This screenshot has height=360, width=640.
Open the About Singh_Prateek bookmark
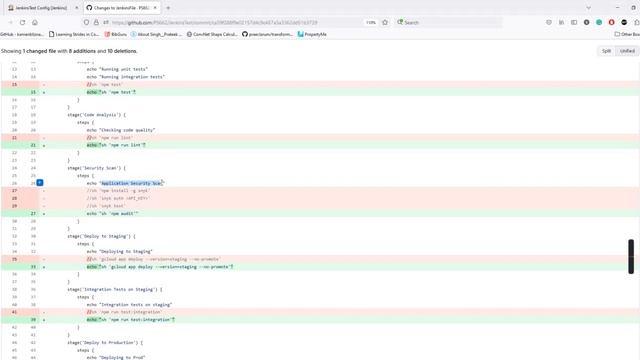coord(156,34)
